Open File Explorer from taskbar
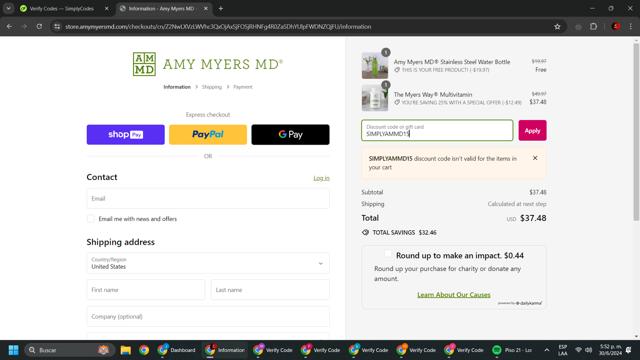640x360 pixels. point(125,350)
